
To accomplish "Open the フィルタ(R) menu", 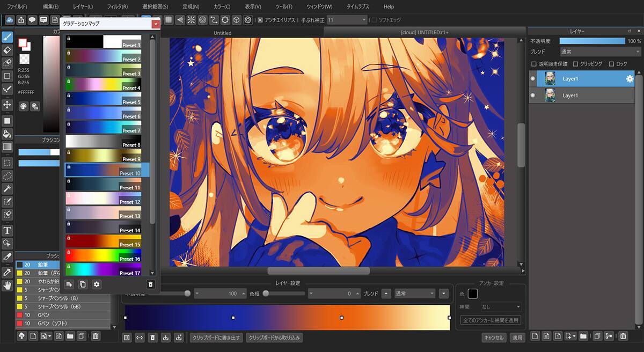I will tap(117, 6).
